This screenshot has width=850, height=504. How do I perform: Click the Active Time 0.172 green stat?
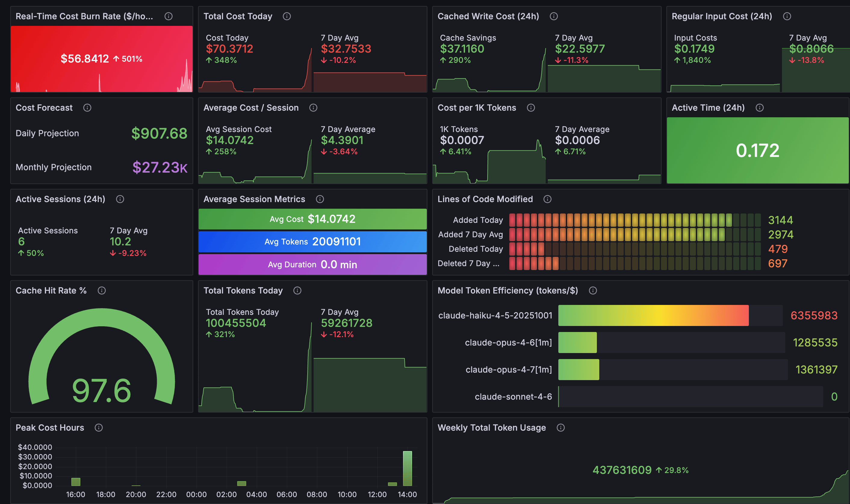(x=757, y=150)
